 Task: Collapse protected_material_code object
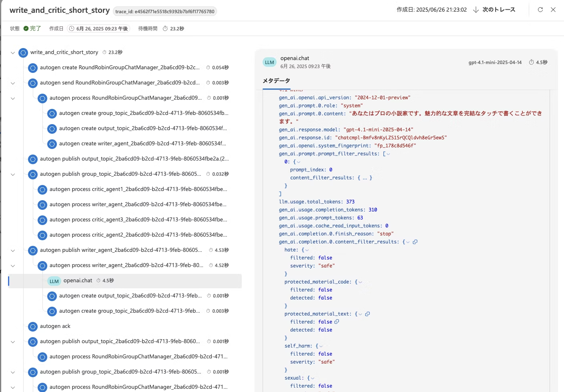pos(360,282)
